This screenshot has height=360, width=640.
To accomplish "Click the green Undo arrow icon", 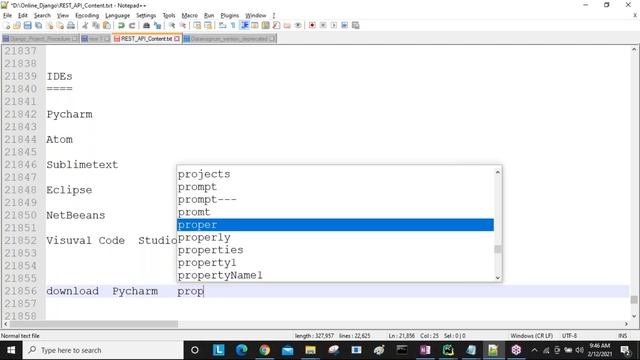I will [121, 25].
